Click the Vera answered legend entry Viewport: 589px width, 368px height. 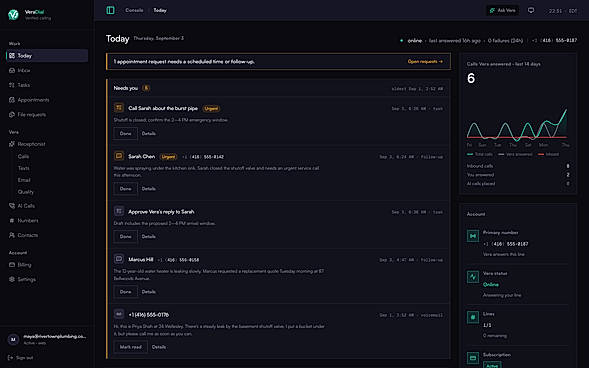click(x=515, y=154)
